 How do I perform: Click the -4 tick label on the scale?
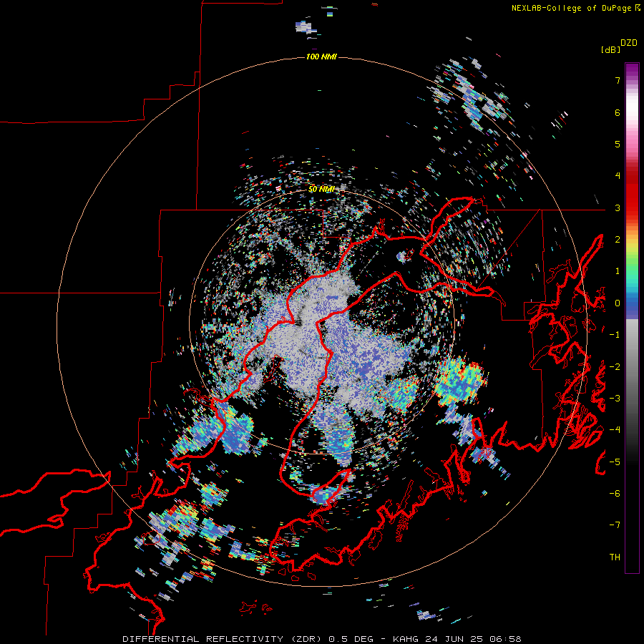(x=615, y=429)
